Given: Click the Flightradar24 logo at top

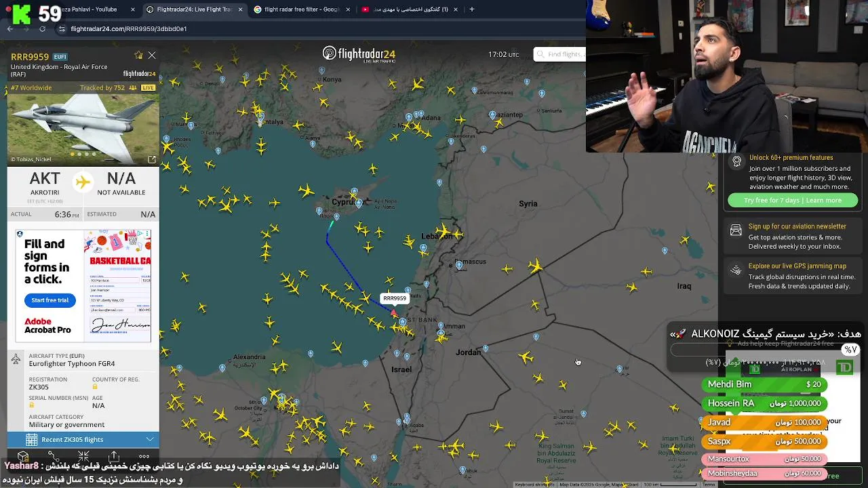Looking at the screenshot, I should coord(359,54).
